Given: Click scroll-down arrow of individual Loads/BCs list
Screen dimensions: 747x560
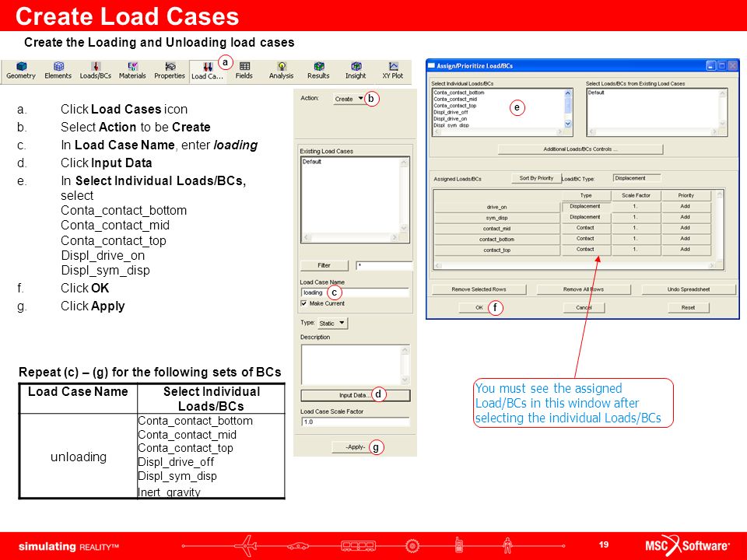Looking at the screenshot, I should (568, 124).
